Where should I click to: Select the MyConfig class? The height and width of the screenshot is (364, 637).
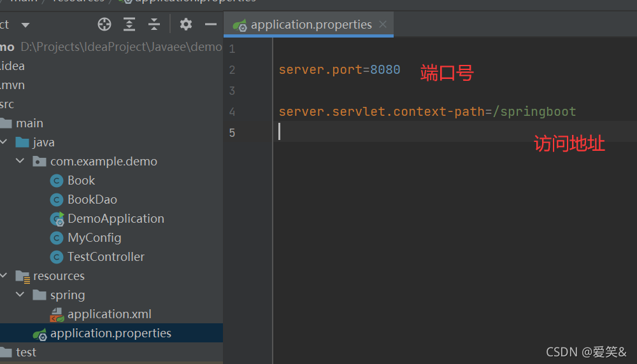point(94,238)
